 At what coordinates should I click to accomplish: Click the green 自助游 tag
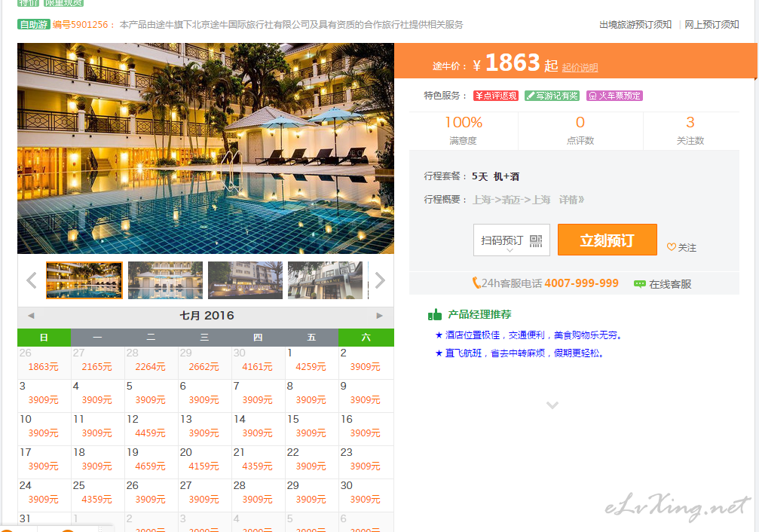coord(34,24)
